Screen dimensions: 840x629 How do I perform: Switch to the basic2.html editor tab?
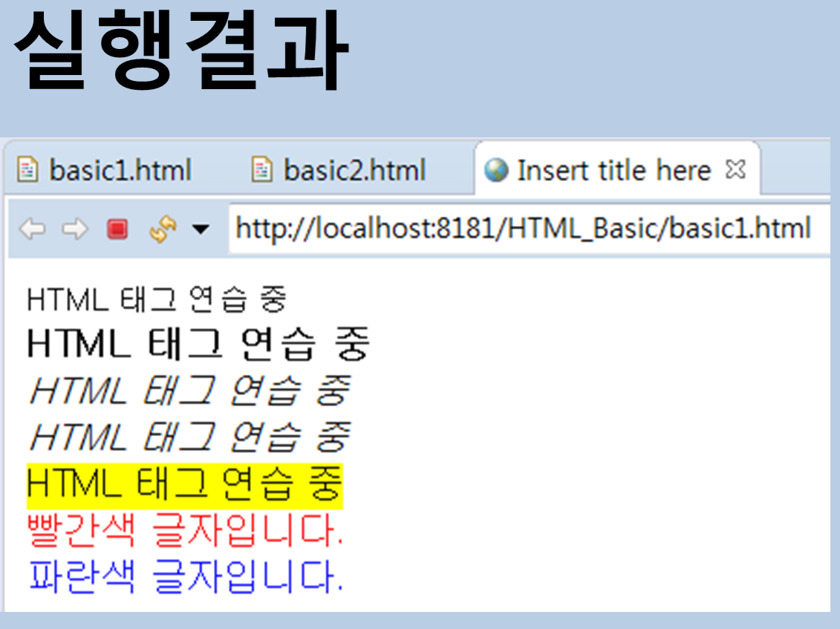click(339, 170)
